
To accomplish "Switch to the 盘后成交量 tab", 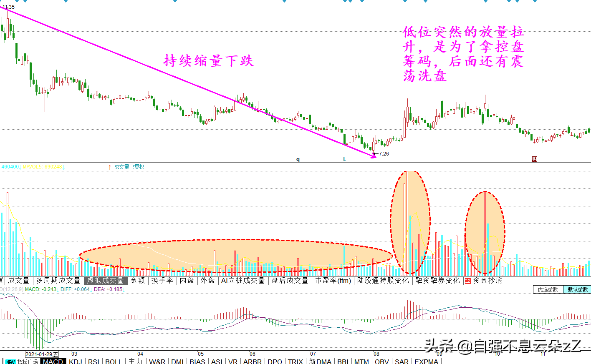I will 290,281.
